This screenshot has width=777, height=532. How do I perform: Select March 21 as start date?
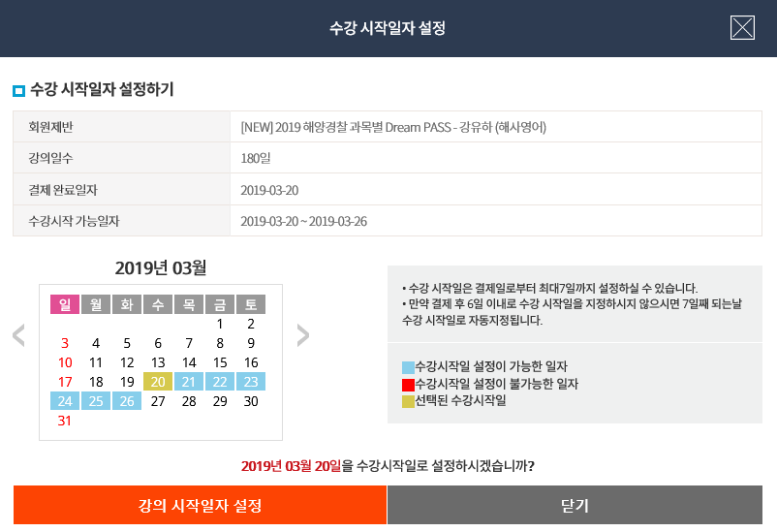tap(189, 382)
